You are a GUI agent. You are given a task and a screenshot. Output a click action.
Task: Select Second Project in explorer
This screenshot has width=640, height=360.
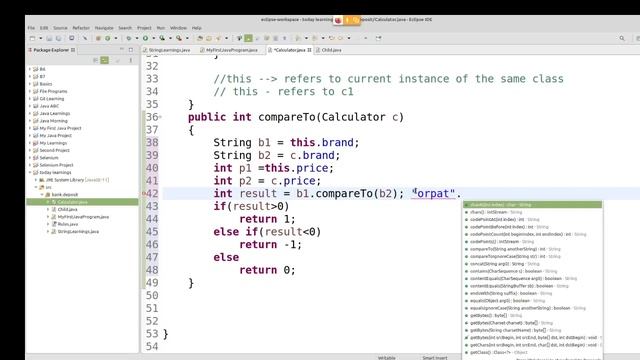click(54, 150)
